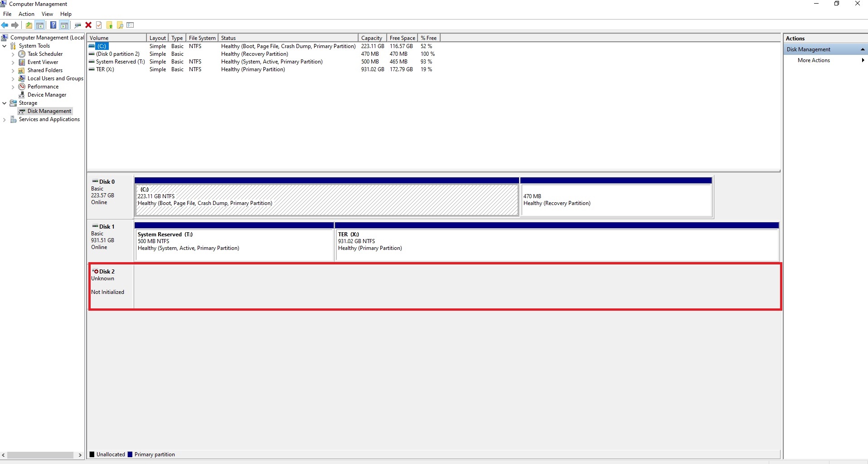Sort by the Free Space column header
This screenshot has width=868, height=464.
tap(402, 38)
